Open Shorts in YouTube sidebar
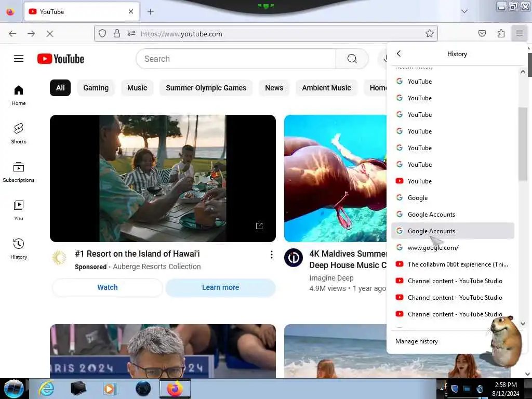 19,134
